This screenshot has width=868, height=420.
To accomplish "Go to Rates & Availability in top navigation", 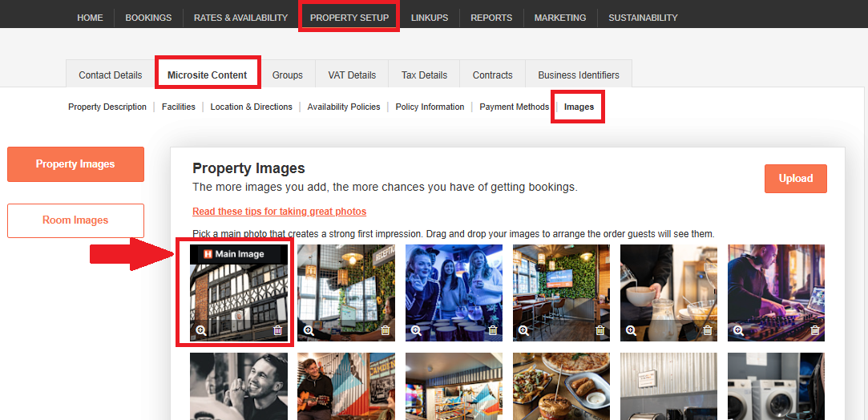I will pyautogui.click(x=240, y=18).
